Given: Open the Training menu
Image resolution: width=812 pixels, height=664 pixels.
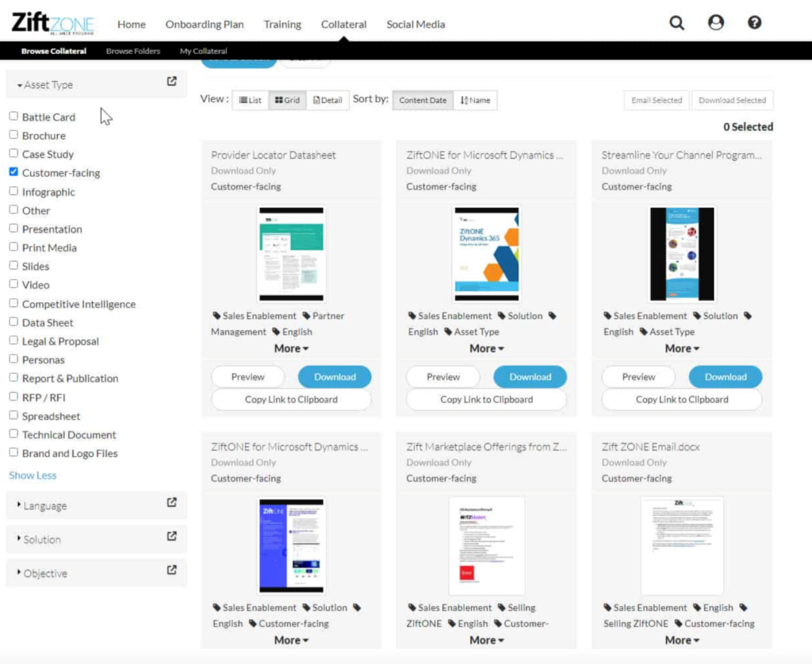Looking at the screenshot, I should (282, 25).
